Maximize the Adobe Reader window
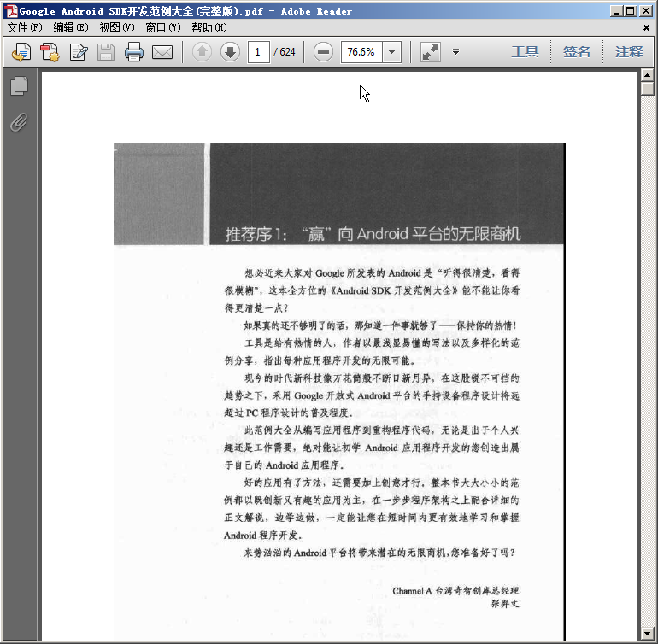658x644 pixels. click(631, 11)
